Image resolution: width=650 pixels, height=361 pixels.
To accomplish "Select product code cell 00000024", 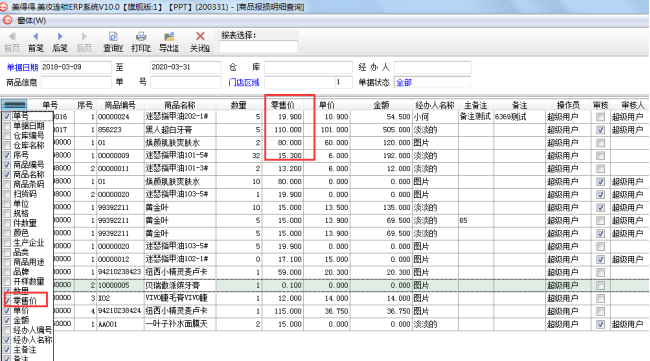I will pyautogui.click(x=120, y=117).
